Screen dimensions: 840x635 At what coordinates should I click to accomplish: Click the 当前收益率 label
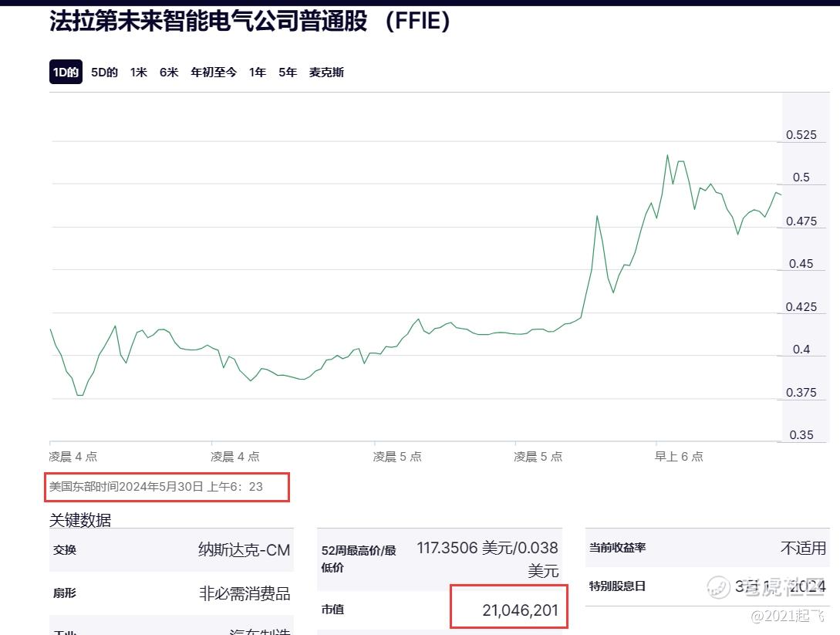coord(618,548)
